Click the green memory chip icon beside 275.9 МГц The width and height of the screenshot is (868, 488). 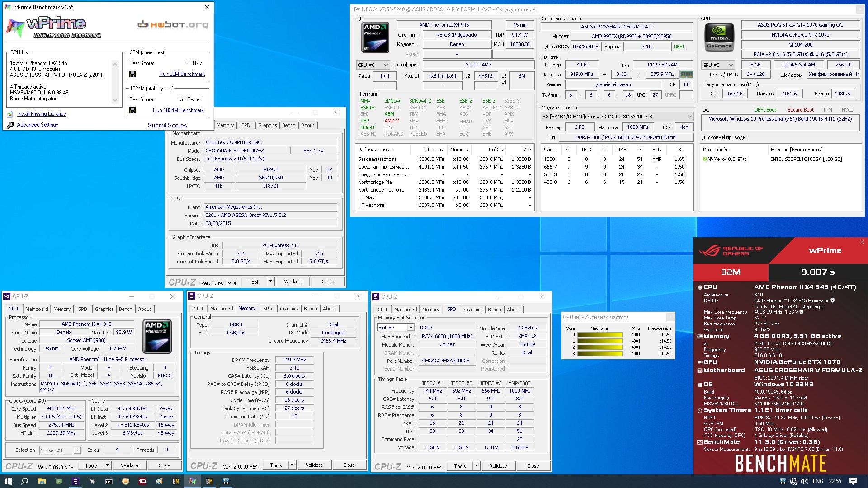pyautogui.click(x=687, y=75)
